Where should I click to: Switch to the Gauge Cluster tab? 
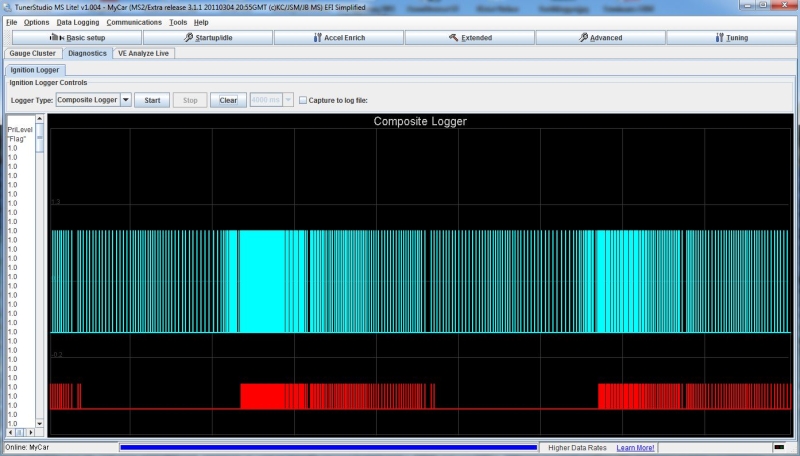pos(32,53)
